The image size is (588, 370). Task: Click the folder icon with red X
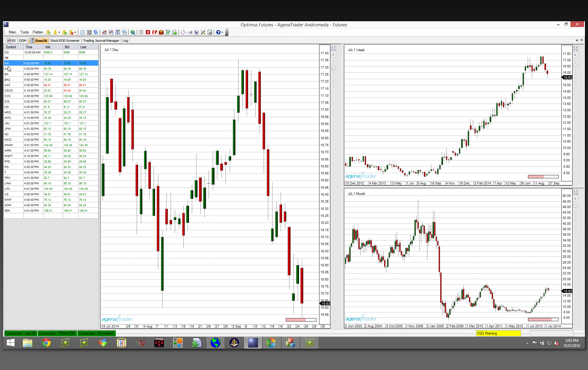[71, 32]
